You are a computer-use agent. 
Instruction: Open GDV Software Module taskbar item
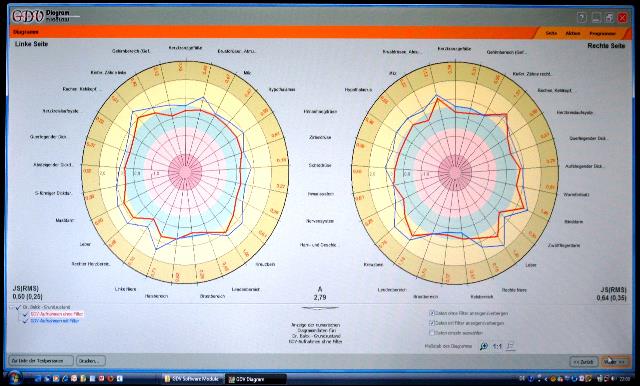[x=192, y=379]
